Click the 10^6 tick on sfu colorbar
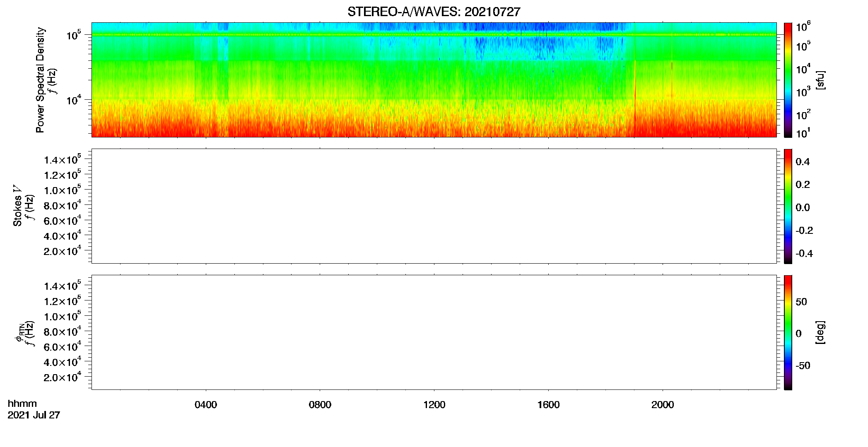Viewport: 868px width, 447px height. pos(803,26)
